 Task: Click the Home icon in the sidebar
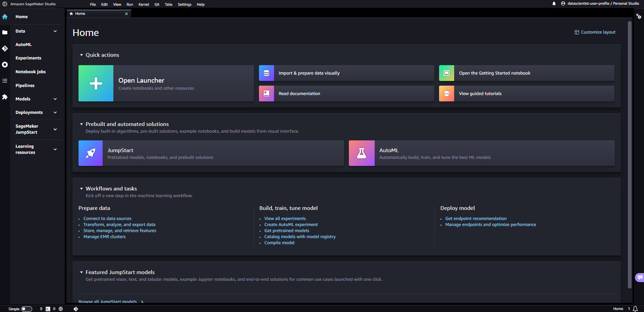[x=5, y=16]
